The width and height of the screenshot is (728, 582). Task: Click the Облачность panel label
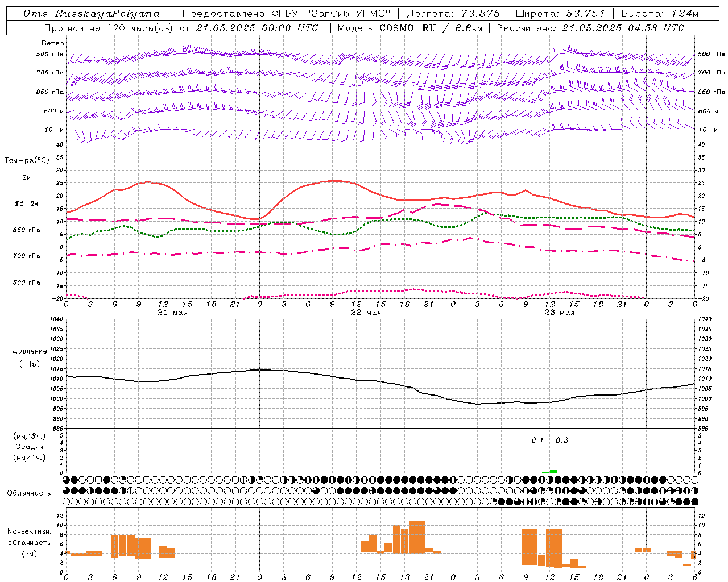coord(29,493)
